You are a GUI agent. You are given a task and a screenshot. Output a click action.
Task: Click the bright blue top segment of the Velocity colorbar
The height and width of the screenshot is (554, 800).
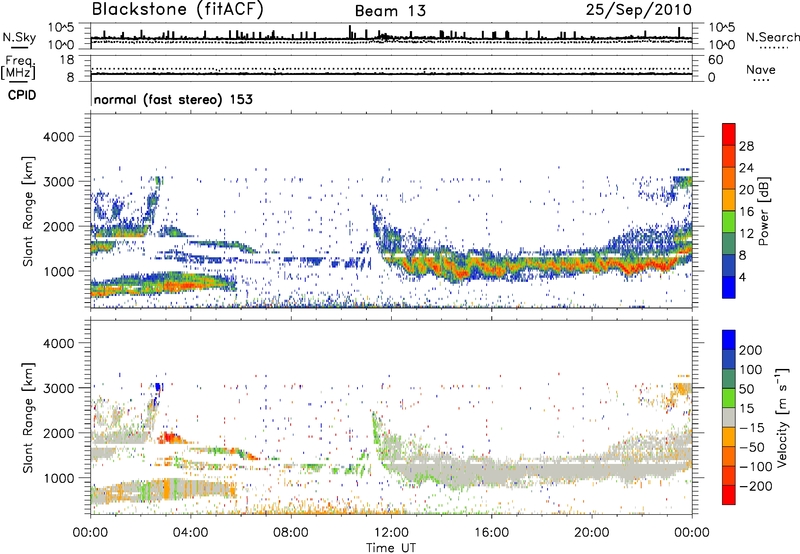coord(729,340)
